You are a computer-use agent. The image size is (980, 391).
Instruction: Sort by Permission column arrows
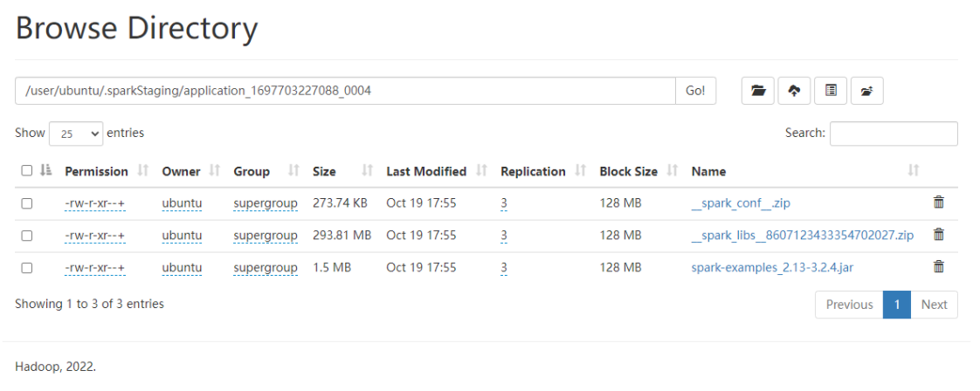(143, 170)
